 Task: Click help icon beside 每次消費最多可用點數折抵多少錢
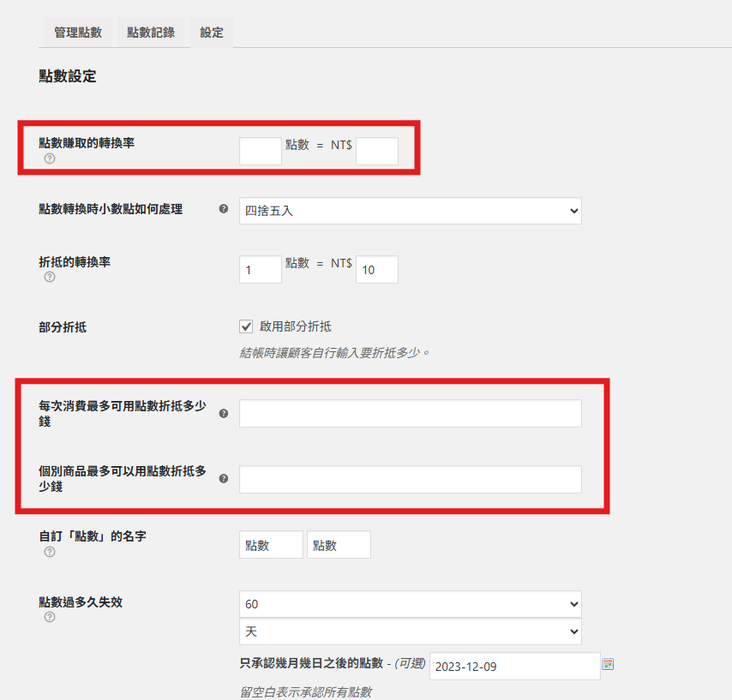coord(224,413)
